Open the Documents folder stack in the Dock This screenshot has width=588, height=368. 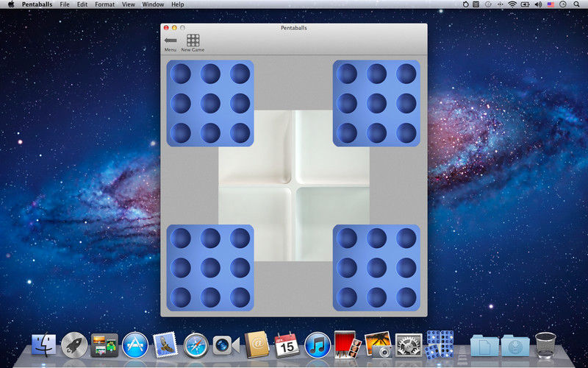[484, 345]
